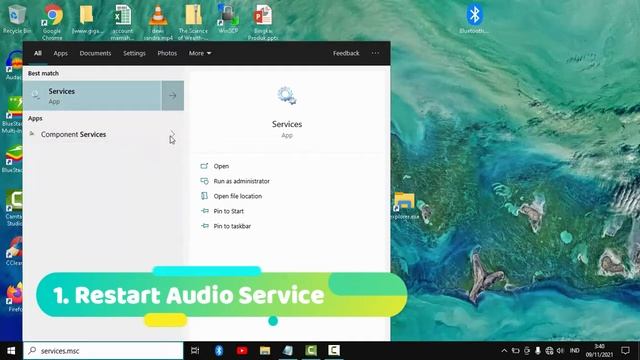640x360 pixels.
Task: Click the services.msc search box
Action: [103, 351]
